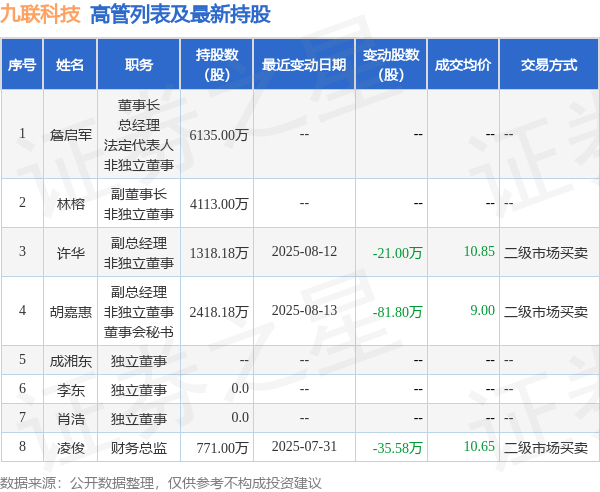Viewport: 600px width, 492px height.
Task: Click 法定代表人 in 詹启军's positions
Action: [139, 145]
